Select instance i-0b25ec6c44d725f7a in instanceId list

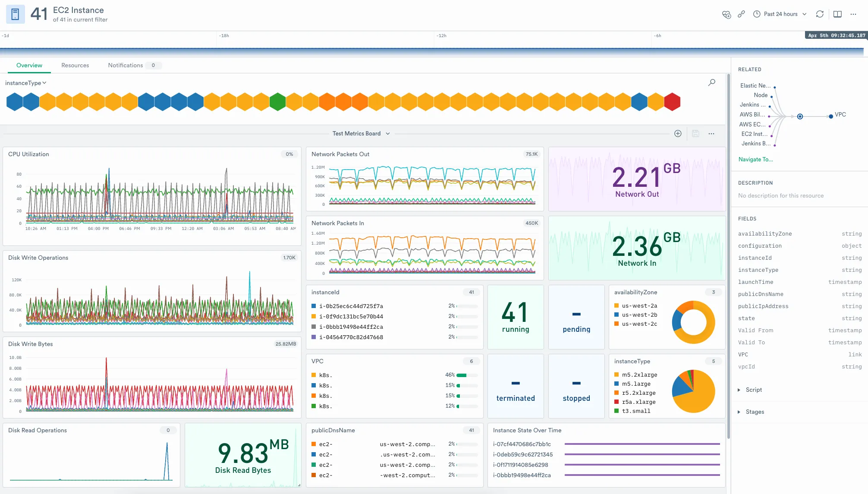click(x=394, y=306)
